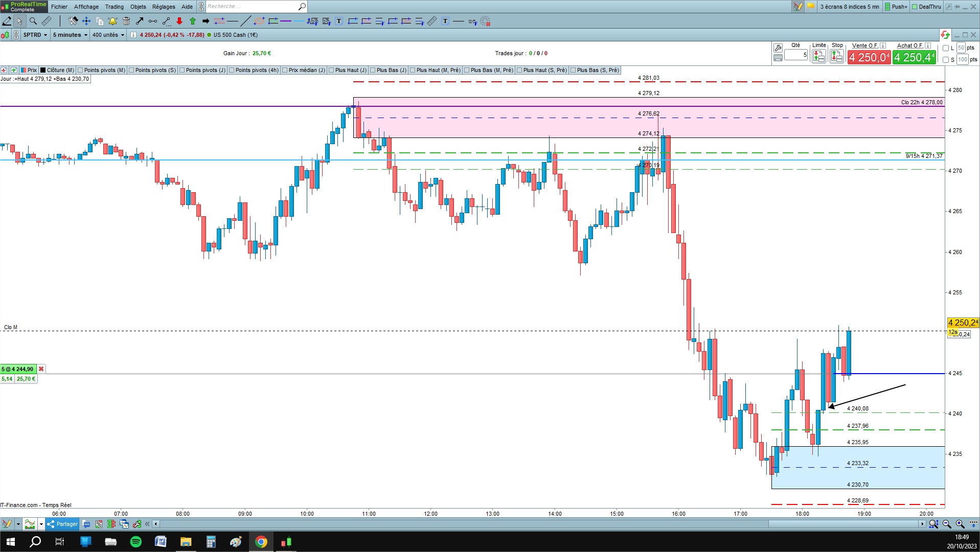Open the Affichage menu

(86, 7)
